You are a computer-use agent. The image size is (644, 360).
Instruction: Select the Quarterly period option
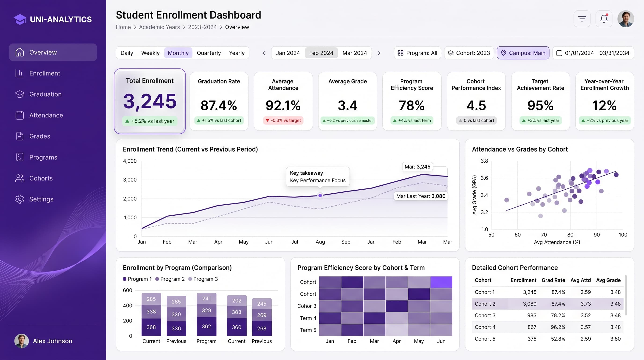[209, 53]
